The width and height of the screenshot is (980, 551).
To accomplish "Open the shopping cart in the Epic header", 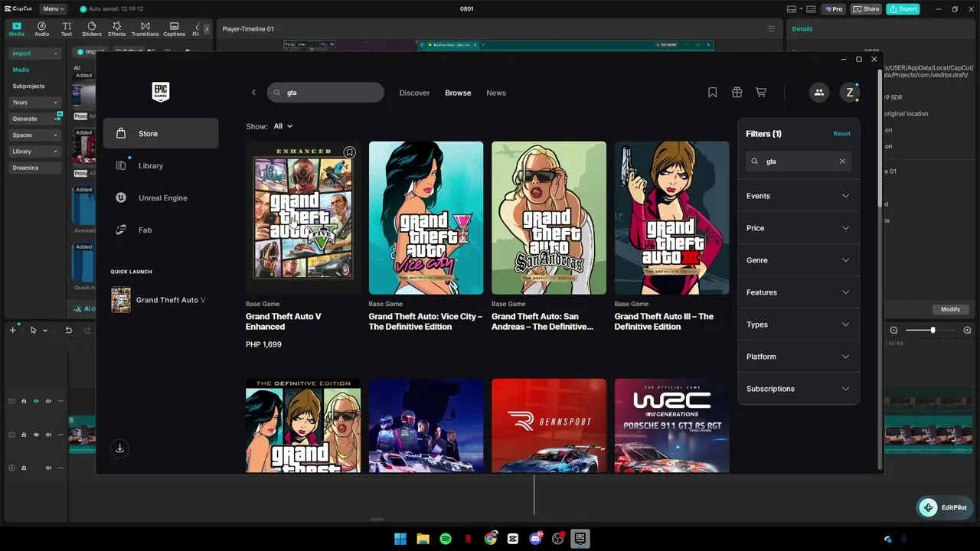I will pyautogui.click(x=761, y=93).
